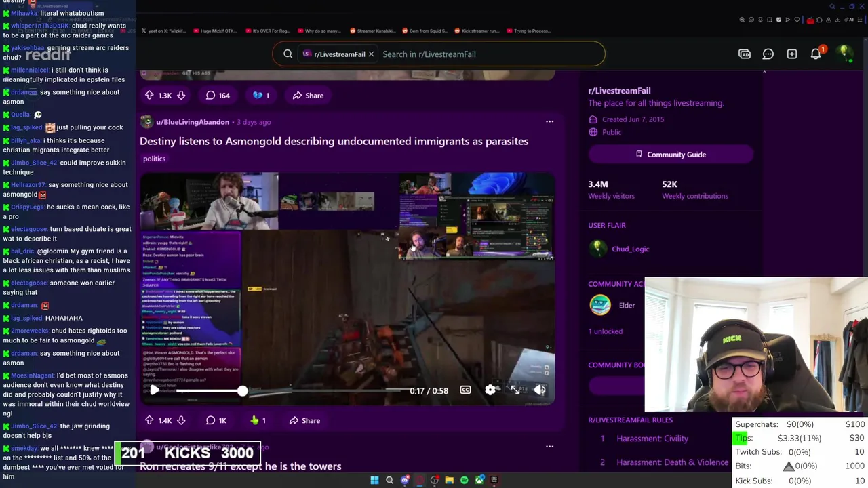This screenshot has width=868, height=488.
Task: Open the Windows taskbar search
Action: 389,480
